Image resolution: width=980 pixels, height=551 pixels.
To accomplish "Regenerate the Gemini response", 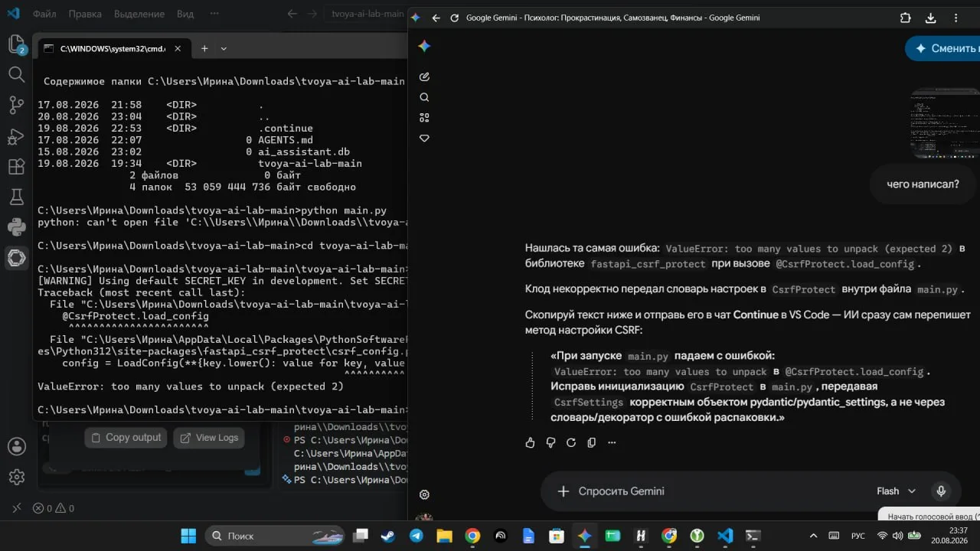I will [x=571, y=442].
